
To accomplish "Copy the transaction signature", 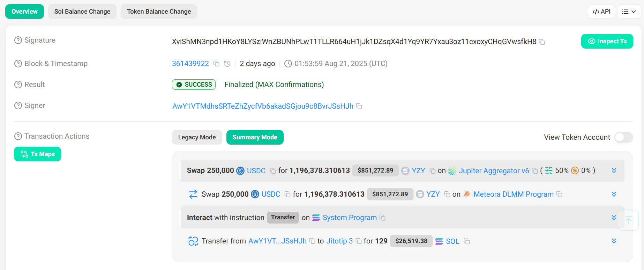I will [x=542, y=42].
